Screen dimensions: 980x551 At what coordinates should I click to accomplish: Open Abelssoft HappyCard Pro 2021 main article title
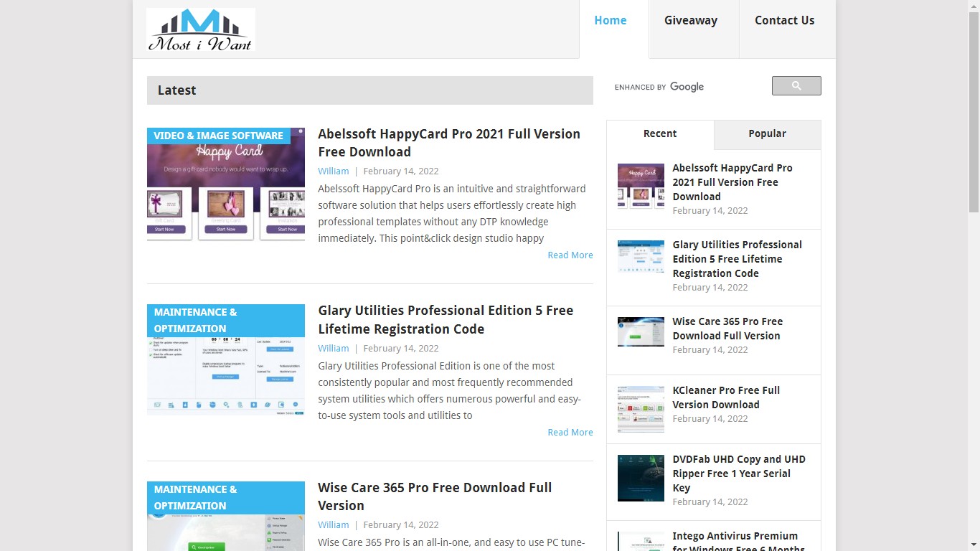point(449,143)
